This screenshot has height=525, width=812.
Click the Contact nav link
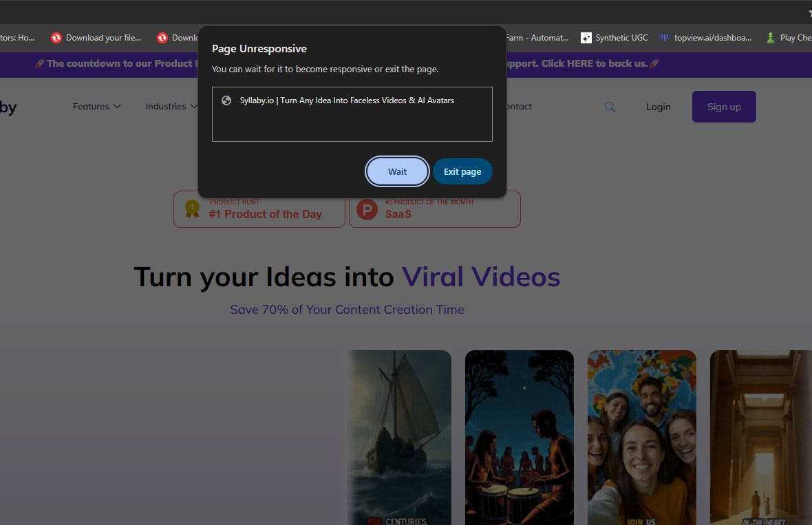point(518,106)
